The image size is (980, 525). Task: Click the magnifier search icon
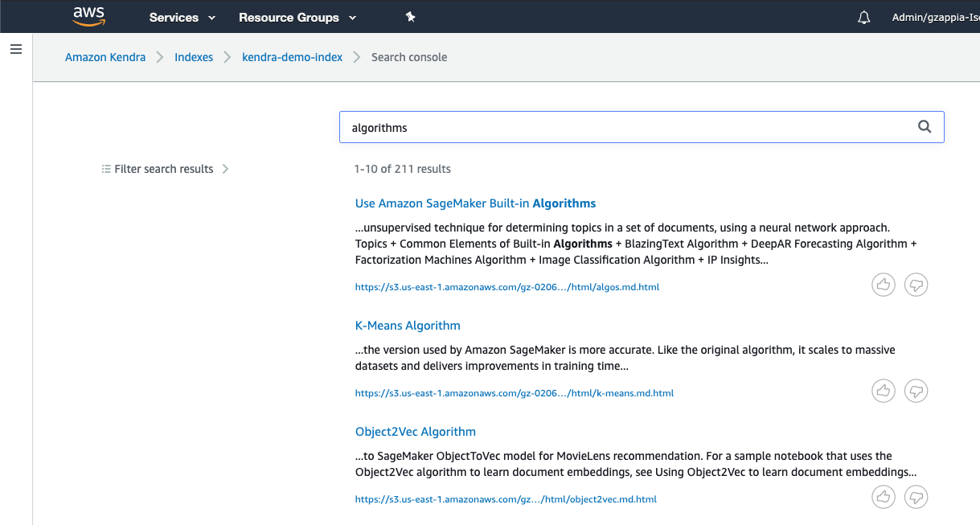pos(925,126)
